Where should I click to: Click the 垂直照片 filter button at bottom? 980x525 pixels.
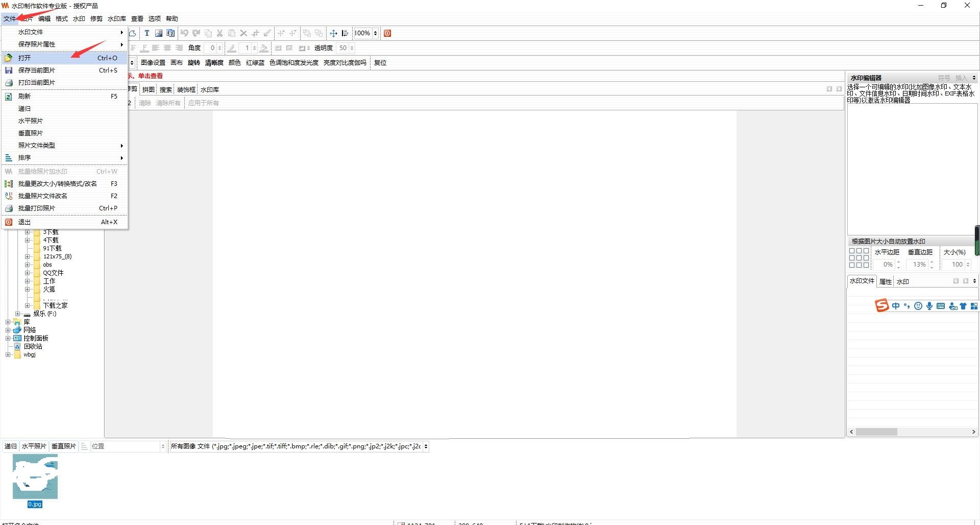point(64,446)
